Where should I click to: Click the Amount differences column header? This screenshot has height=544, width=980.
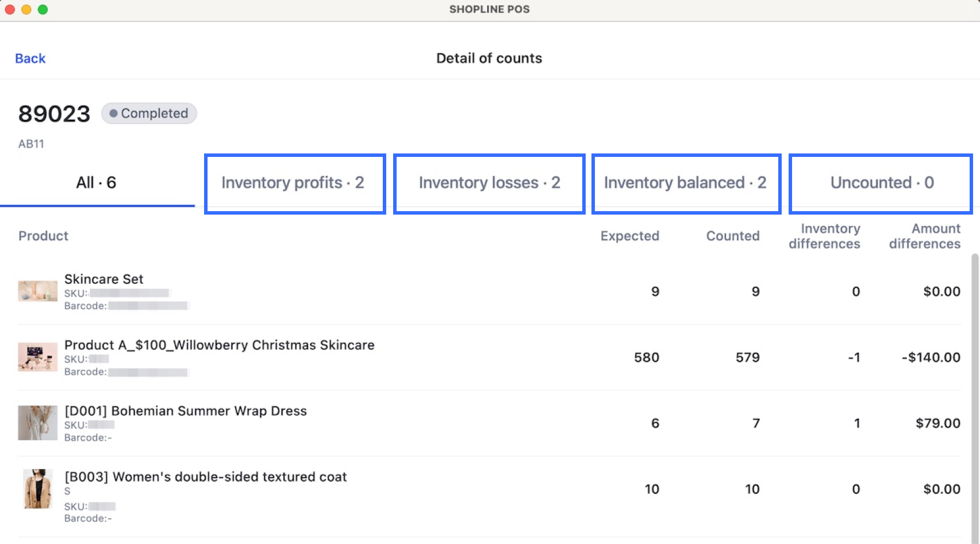coord(925,236)
